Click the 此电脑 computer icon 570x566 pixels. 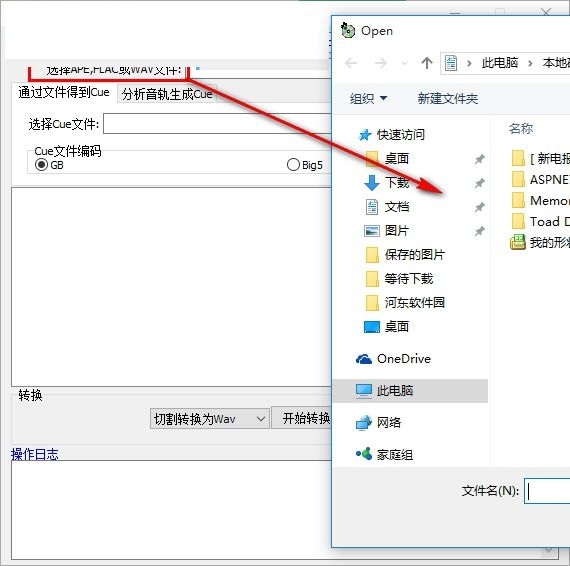364,391
